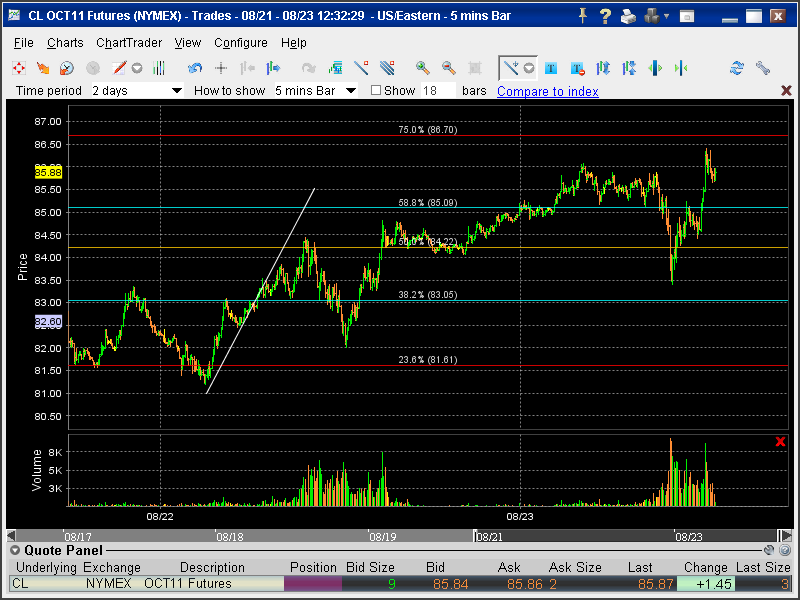Click the 58.8% (85.09) Fibonacci label
800x600 pixels.
pos(428,203)
